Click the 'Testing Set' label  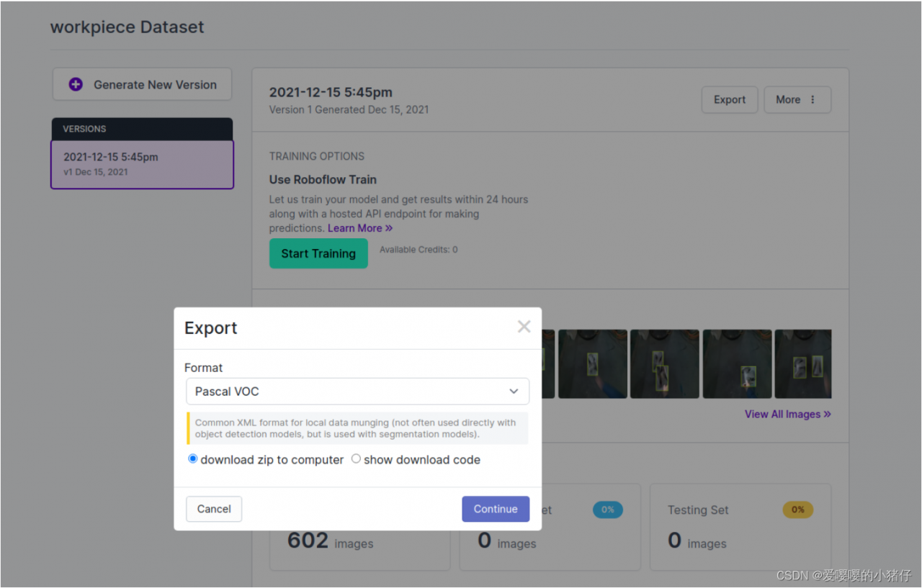(x=698, y=510)
